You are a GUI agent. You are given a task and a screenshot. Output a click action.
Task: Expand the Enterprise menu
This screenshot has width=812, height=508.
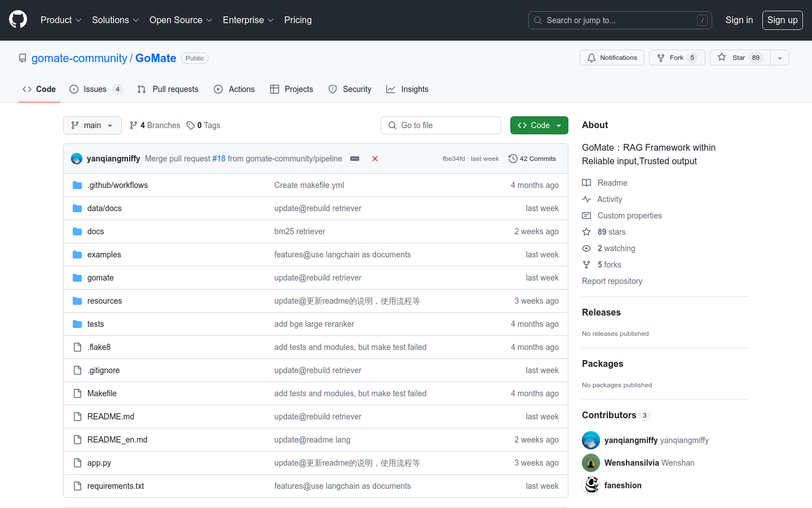248,20
